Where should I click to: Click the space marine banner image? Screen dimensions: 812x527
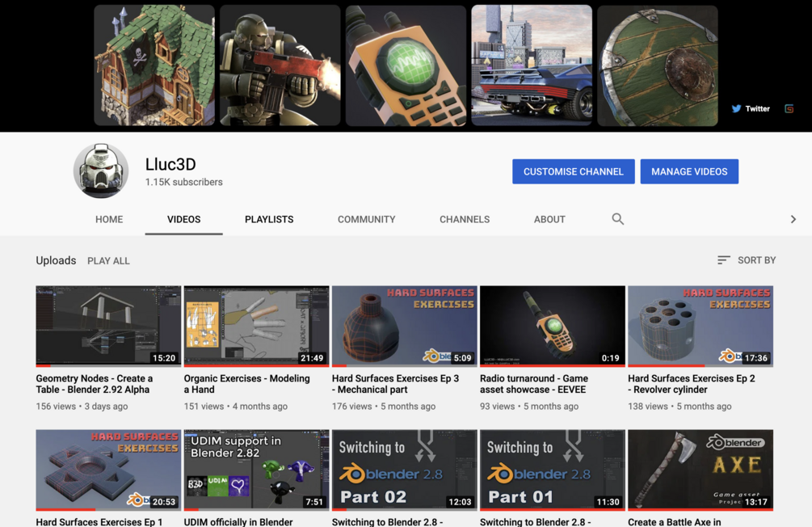(280, 65)
